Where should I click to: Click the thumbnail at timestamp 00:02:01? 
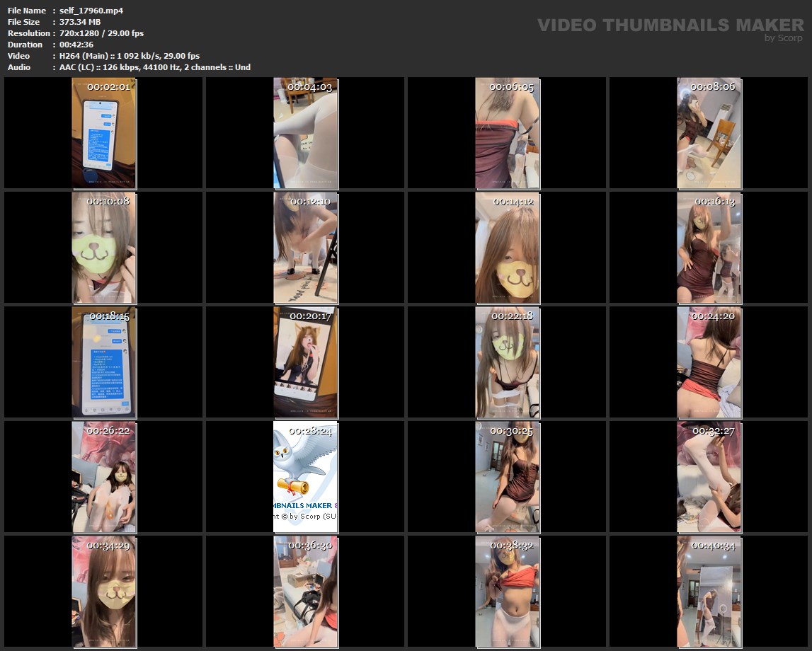point(104,133)
